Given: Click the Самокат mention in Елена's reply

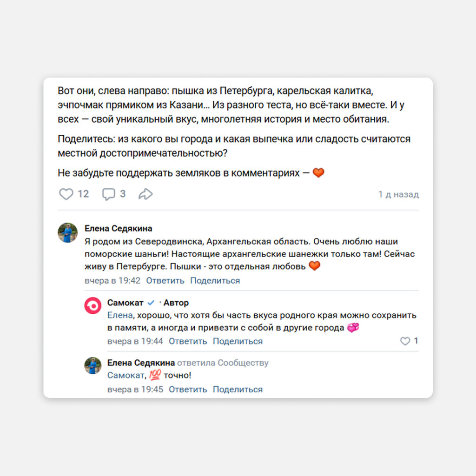Looking at the screenshot, I should (126, 376).
